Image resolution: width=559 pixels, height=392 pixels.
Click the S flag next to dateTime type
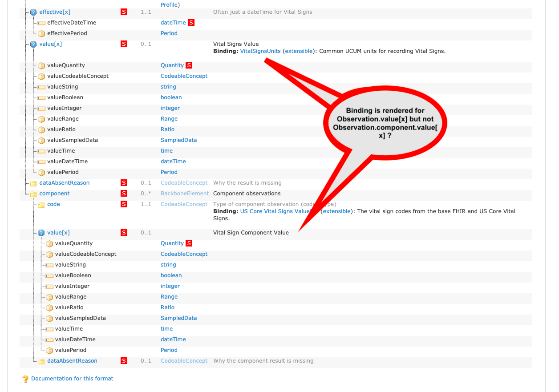[x=191, y=23]
